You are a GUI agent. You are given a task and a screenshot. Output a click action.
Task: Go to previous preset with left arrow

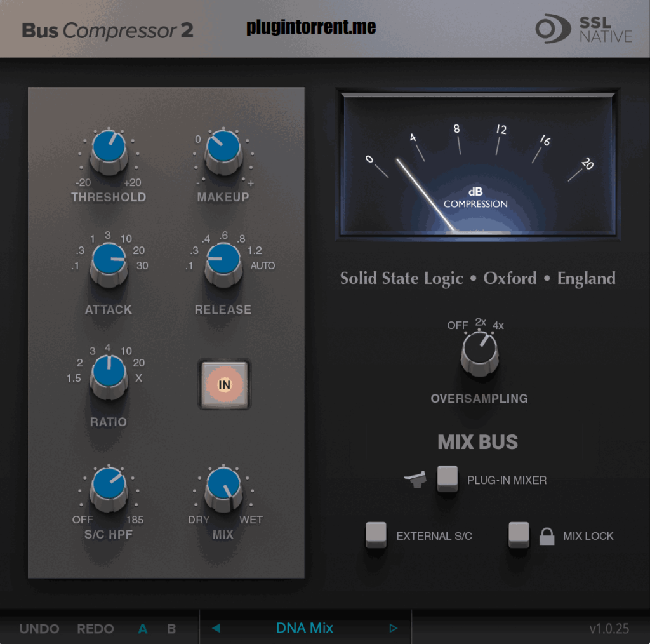(216, 628)
